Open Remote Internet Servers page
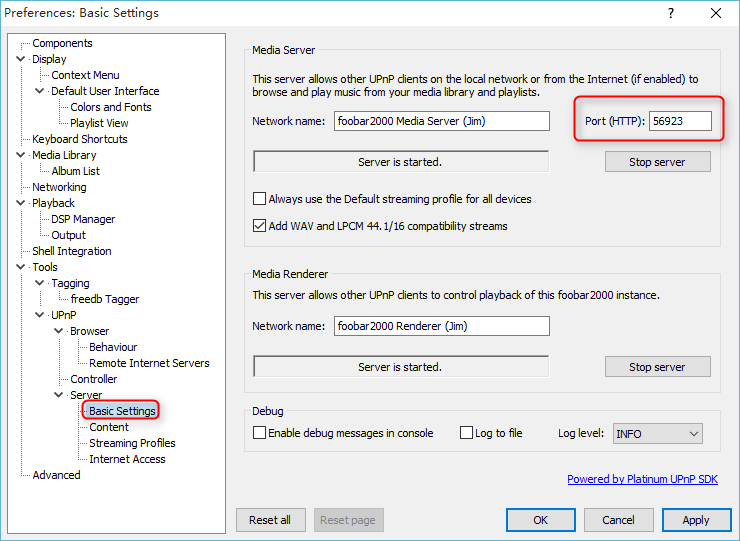This screenshot has height=541, width=740. [x=149, y=363]
